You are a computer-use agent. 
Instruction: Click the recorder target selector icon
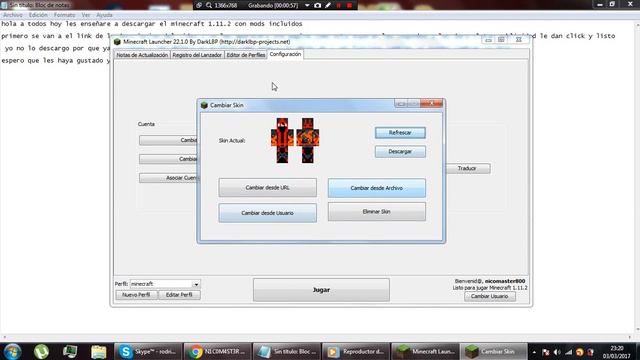[x=199, y=5]
